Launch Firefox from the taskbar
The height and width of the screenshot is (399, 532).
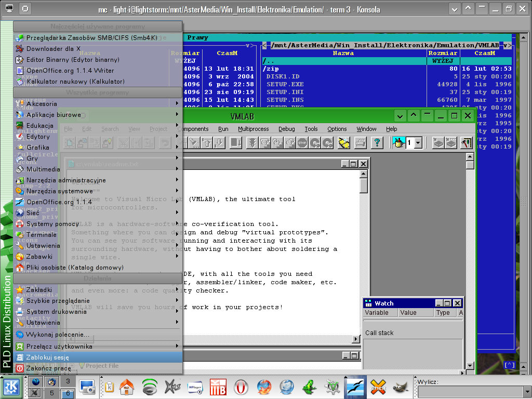(264, 387)
